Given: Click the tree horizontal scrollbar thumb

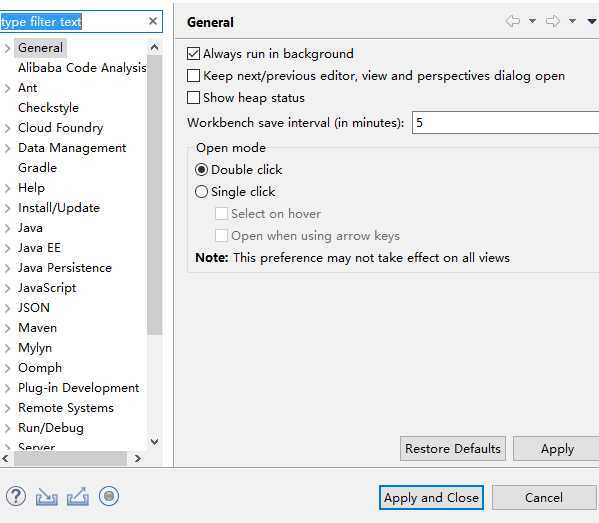Looking at the screenshot, I should click(x=70, y=458).
